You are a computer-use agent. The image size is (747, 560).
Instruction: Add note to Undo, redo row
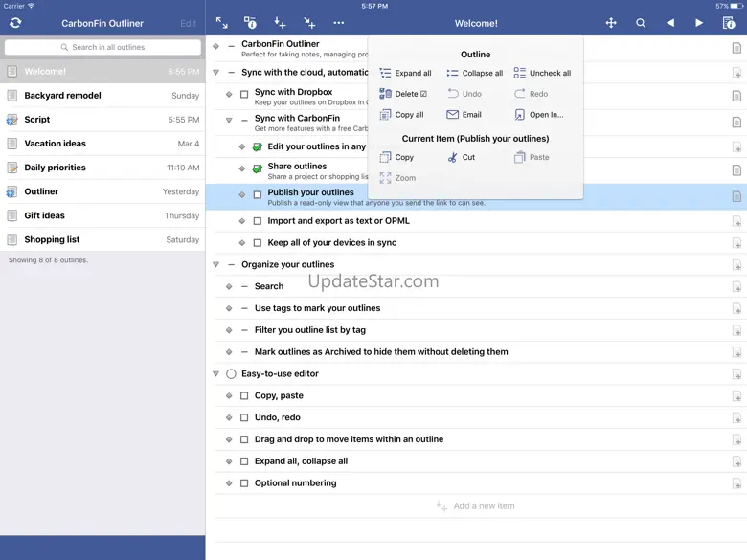point(736,418)
